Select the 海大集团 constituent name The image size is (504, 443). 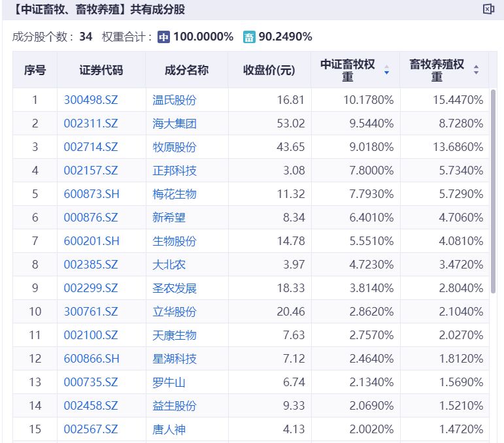[175, 123]
